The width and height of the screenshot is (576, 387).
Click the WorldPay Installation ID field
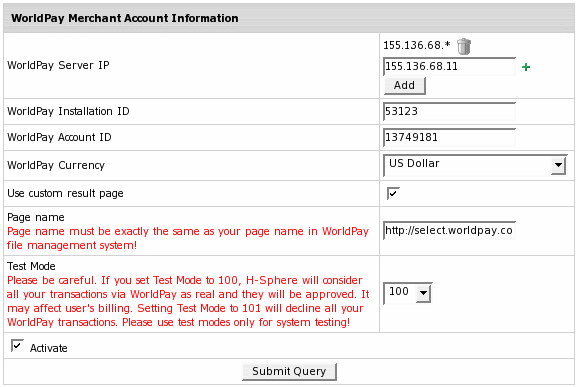(x=449, y=111)
